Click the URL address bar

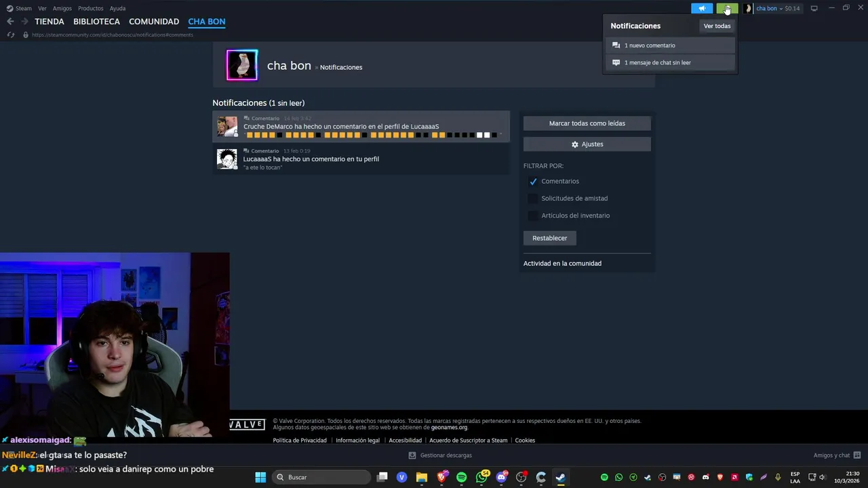[113, 35]
